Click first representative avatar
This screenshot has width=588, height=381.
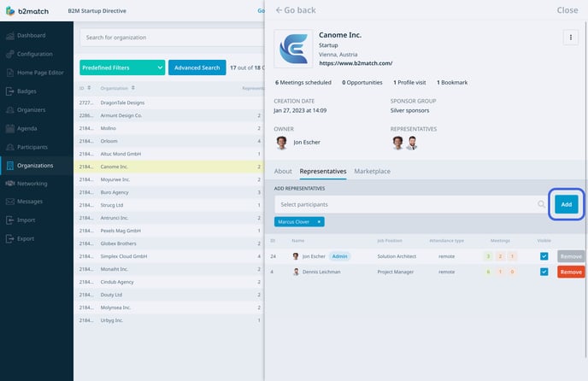[397, 143]
